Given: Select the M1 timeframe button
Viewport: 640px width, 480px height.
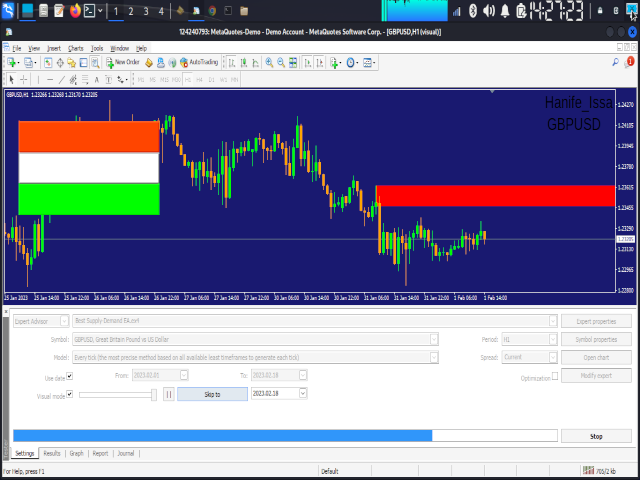Looking at the screenshot, I should click(141, 80).
